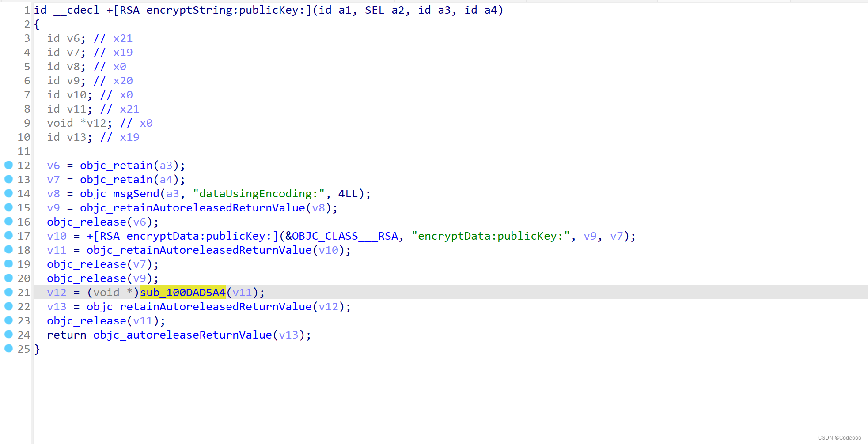Click 4LL constant on line 14
The height and width of the screenshot is (444, 868).
[x=348, y=194]
